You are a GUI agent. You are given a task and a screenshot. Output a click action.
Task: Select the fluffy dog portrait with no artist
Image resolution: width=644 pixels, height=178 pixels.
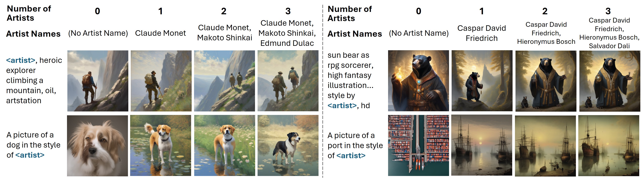[x=98, y=146]
